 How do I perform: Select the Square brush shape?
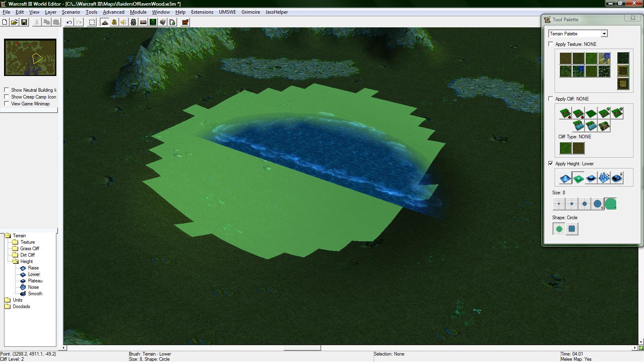pyautogui.click(x=572, y=229)
